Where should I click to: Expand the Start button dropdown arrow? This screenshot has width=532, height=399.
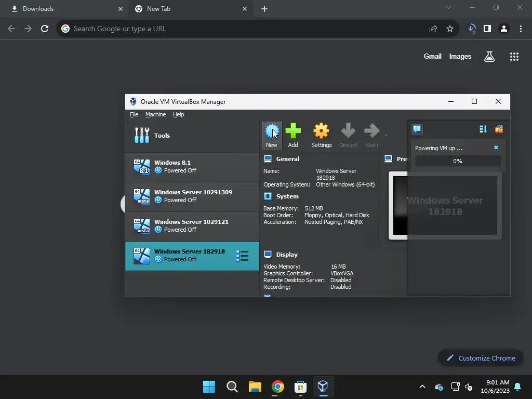click(x=386, y=136)
